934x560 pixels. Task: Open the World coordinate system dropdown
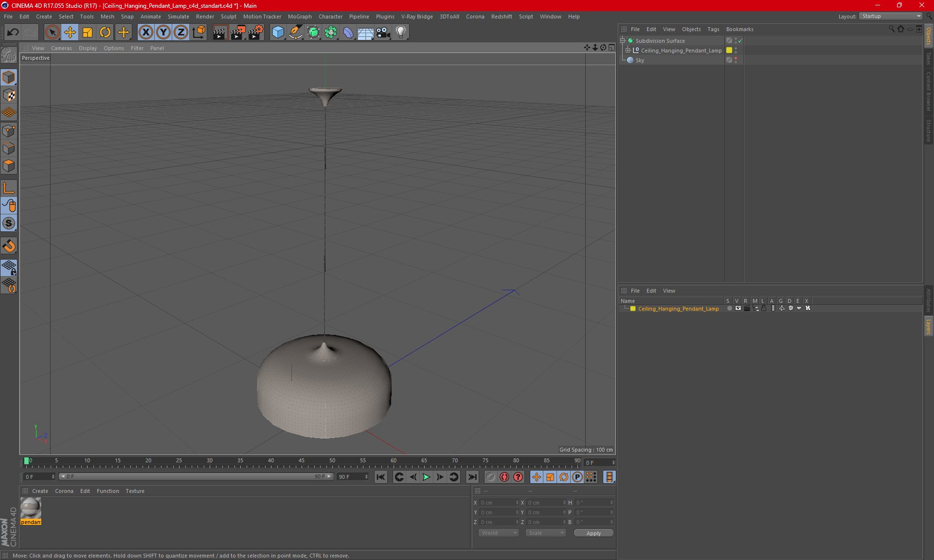(499, 533)
